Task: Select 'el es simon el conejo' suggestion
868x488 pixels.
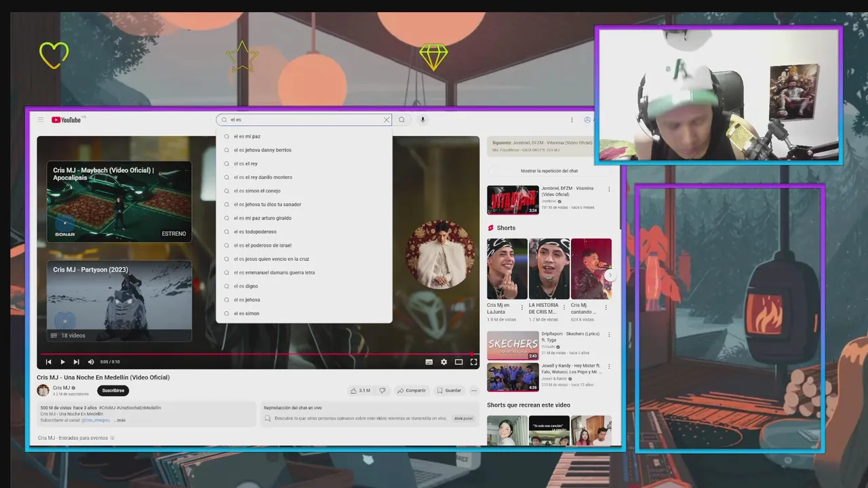Action: (304, 190)
